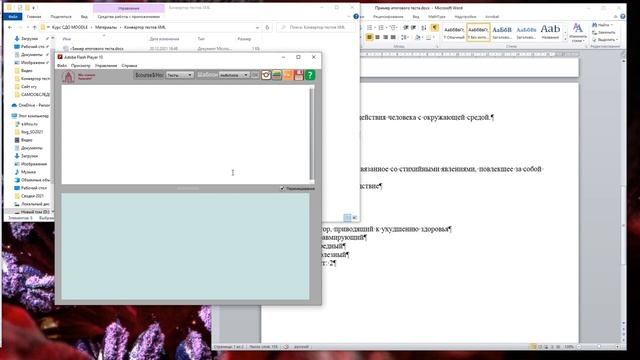Click Explorer refresh icon next to address bar
Screen dimensions: 640x360
click(267, 27)
